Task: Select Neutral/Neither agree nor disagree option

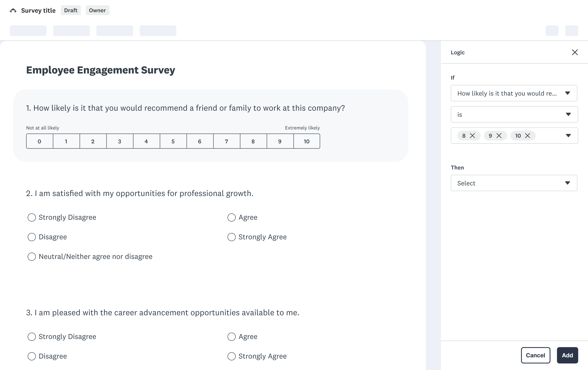Action: click(32, 257)
